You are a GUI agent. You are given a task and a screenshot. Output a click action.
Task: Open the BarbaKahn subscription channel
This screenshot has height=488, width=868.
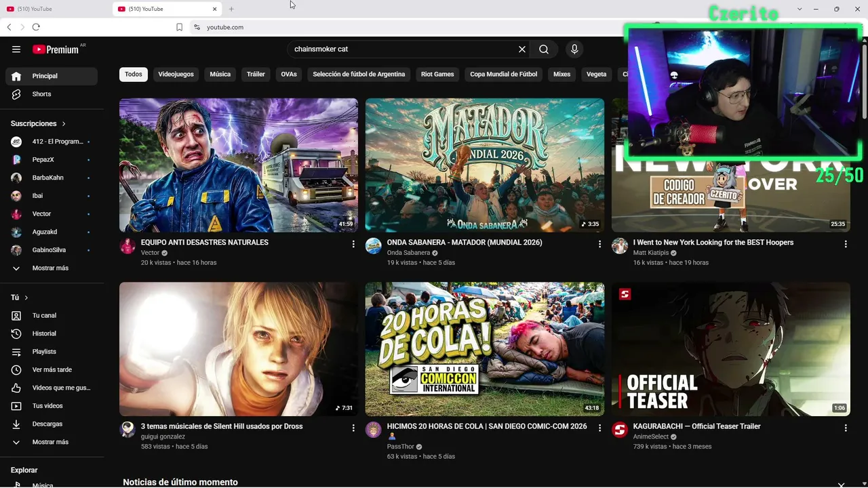point(52,178)
